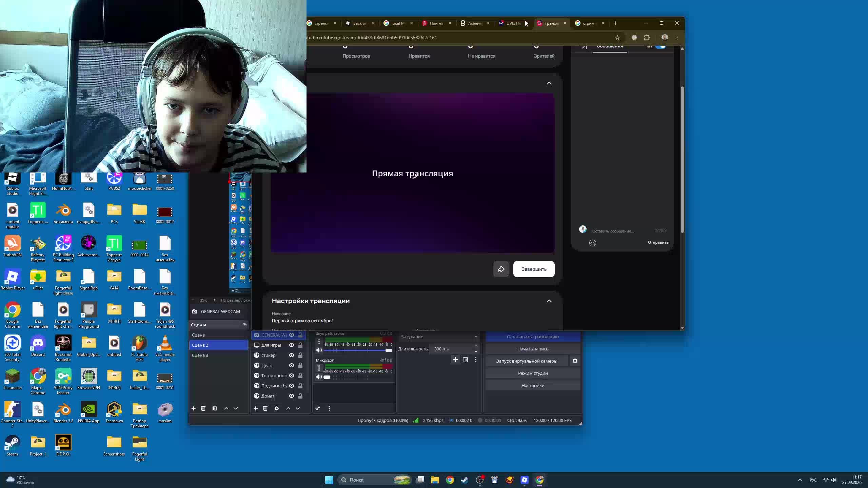Open OBS Настройки button
Viewport: 868px width, 488px height.
coord(533,385)
